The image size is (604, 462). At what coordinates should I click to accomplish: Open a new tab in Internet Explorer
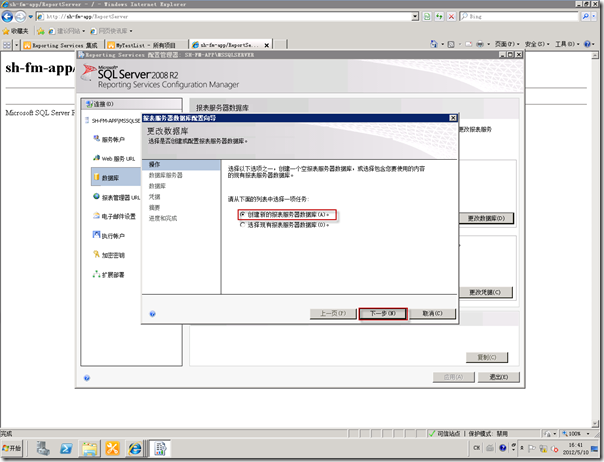coord(280,45)
